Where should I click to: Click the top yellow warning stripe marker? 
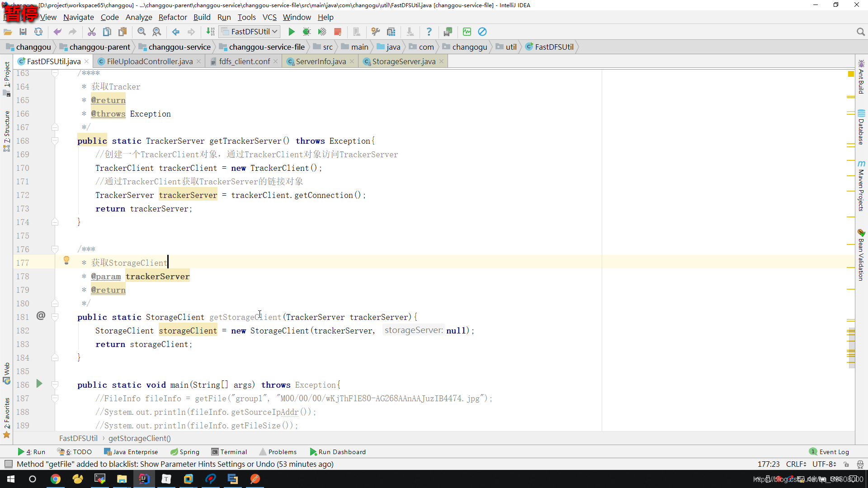(851, 97)
